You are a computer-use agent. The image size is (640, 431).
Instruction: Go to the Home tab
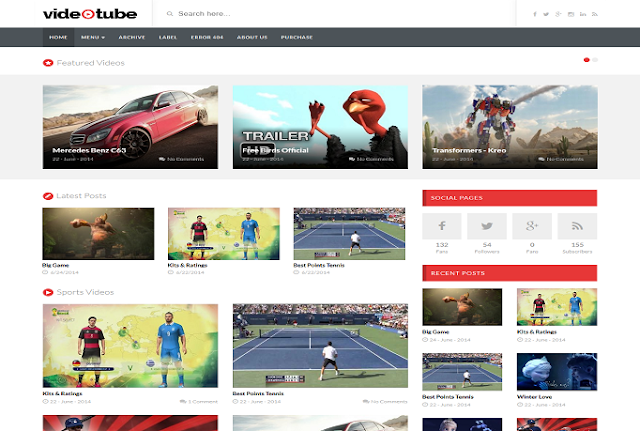point(58,37)
